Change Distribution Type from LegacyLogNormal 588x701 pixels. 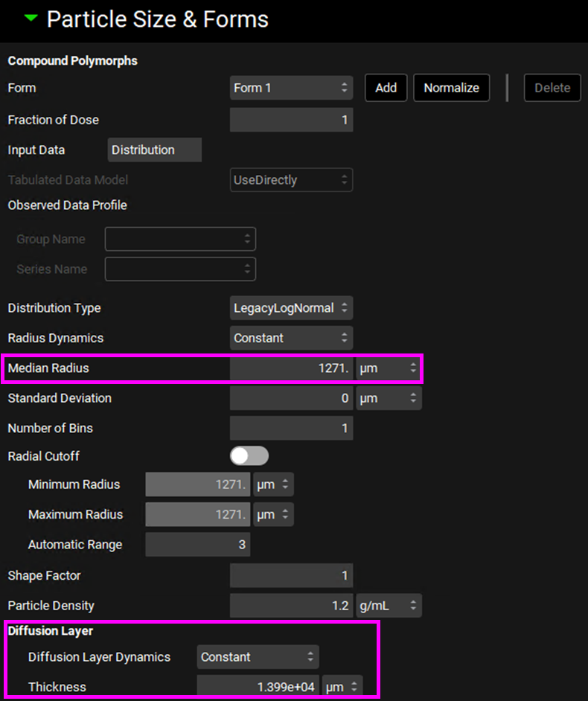[291, 308]
